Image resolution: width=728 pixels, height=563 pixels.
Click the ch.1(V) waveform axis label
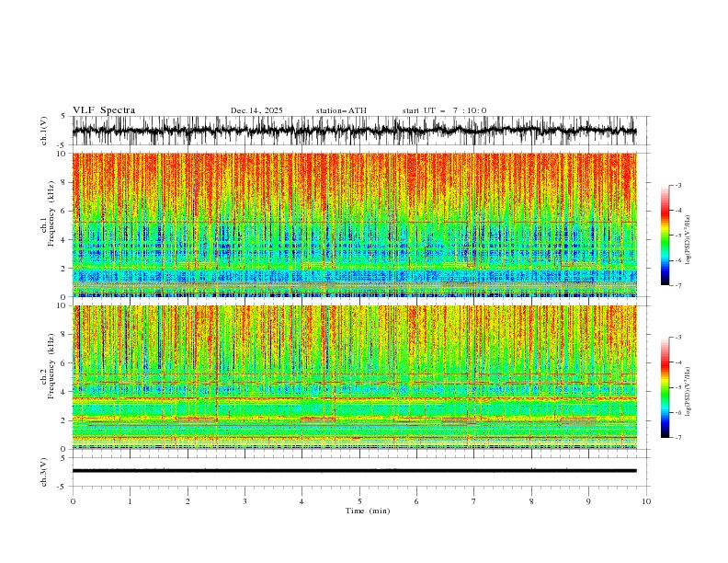pos(44,131)
